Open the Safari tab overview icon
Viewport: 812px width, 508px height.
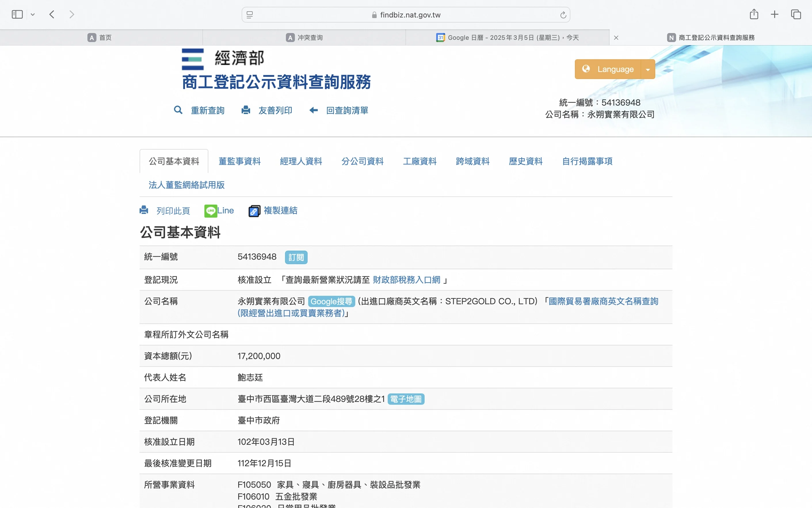tap(796, 14)
